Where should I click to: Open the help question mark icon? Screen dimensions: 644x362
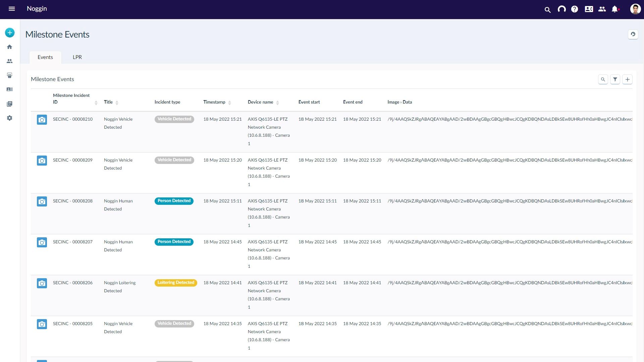(x=575, y=9)
